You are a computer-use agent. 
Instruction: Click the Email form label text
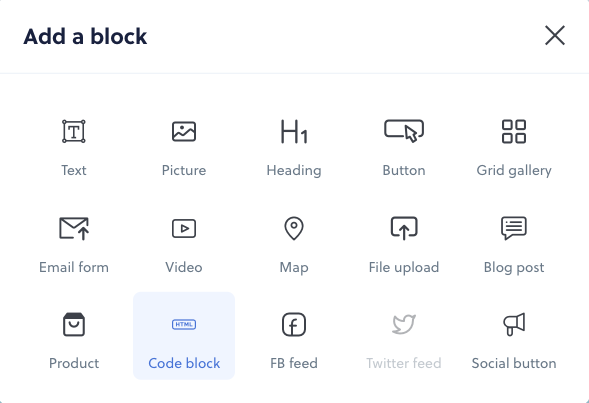(74, 267)
